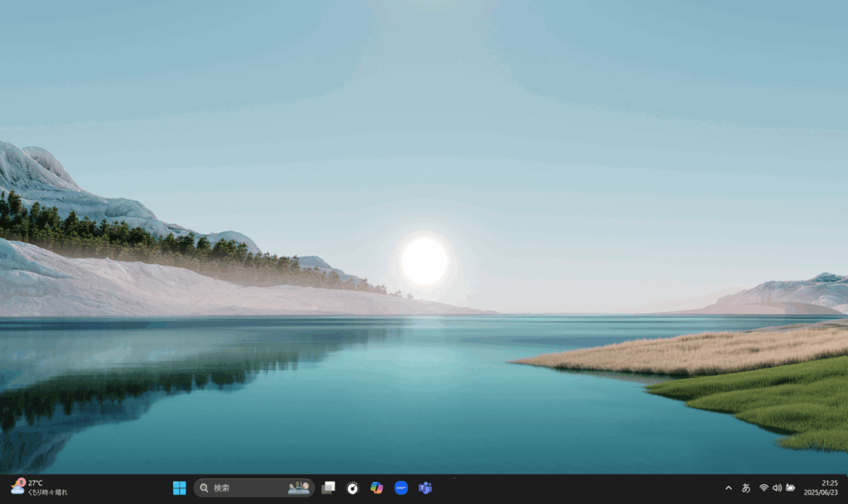Expand the hidden system tray icons
Viewport: 848px width, 504px height.
pos(729,487)
